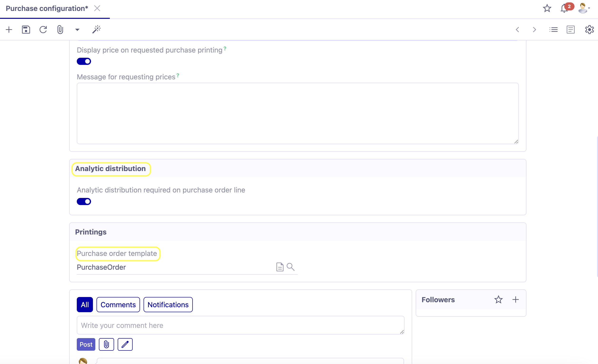Switch to list view using the list icon
Image resolution: width=598 pixels, height=364 pixels.
click(x=554, y=29)
